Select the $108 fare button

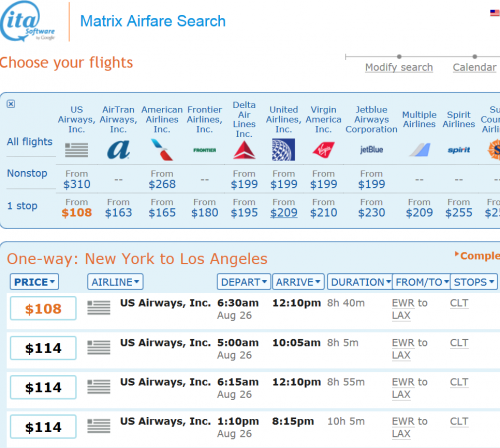(43, 309)
